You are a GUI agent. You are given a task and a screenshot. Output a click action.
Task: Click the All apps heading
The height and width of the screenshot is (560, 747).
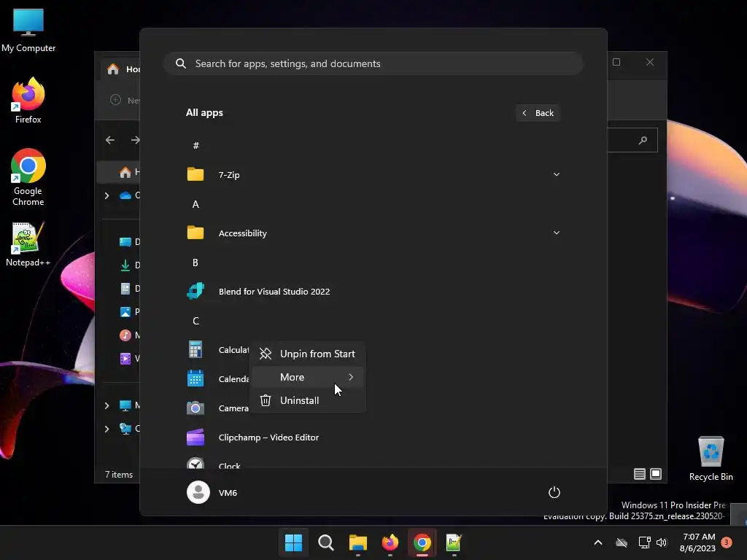[x=204, y=113]
